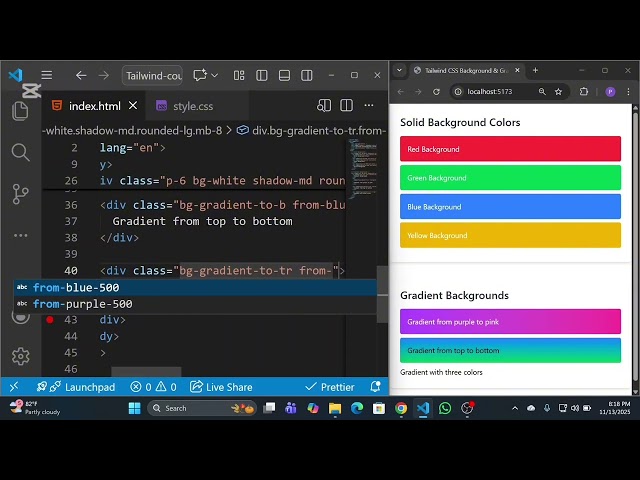Show hidden system tray icons
Screen dimensions: 640x480
pyautogui.click(x=515, y=408)
